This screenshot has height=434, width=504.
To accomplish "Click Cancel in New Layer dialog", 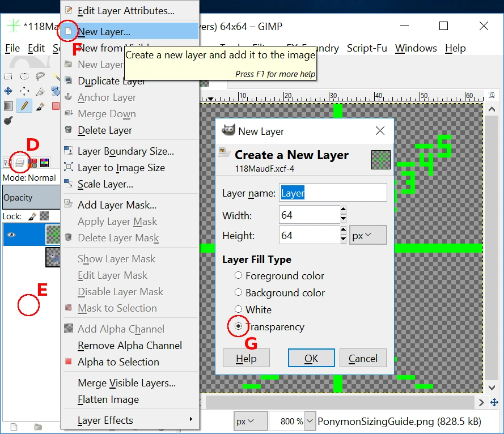I will (x=363, y=358).
